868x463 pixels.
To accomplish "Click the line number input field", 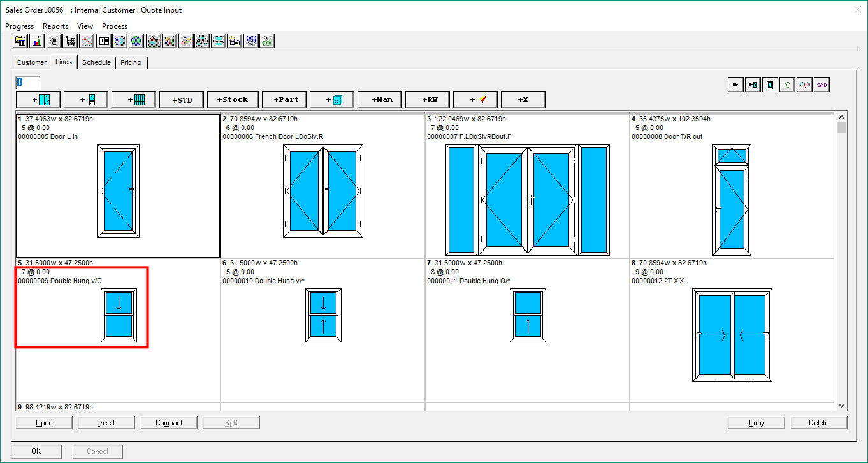I will click(x=28, y=82).
